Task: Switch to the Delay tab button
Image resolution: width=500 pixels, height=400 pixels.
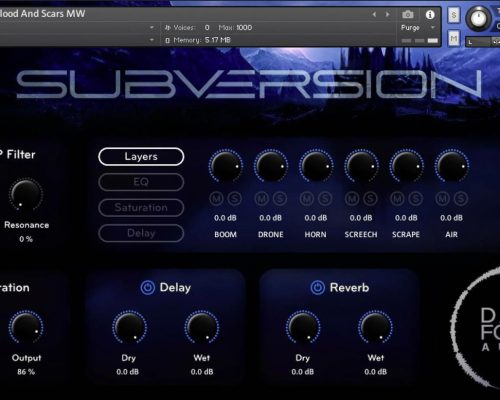Action: 141,233
